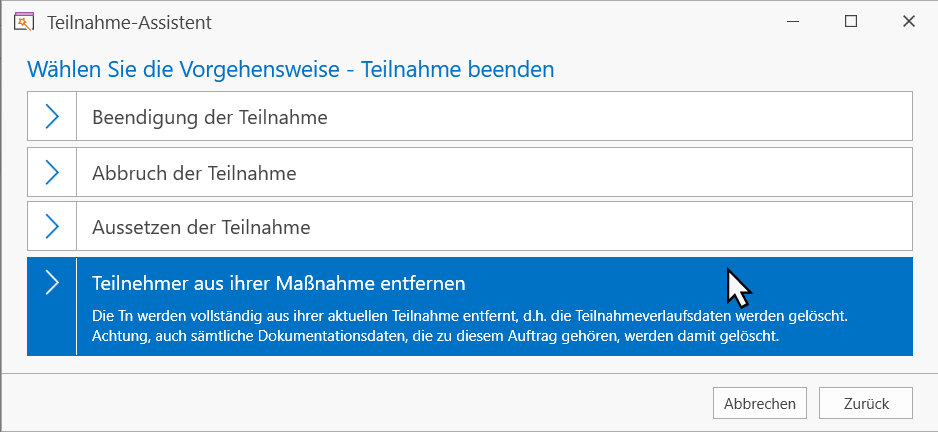Viewport: 938px width, 432px height.
Task: Choose the Abbruch der Teilnahme option
Action: click(470, 172)
